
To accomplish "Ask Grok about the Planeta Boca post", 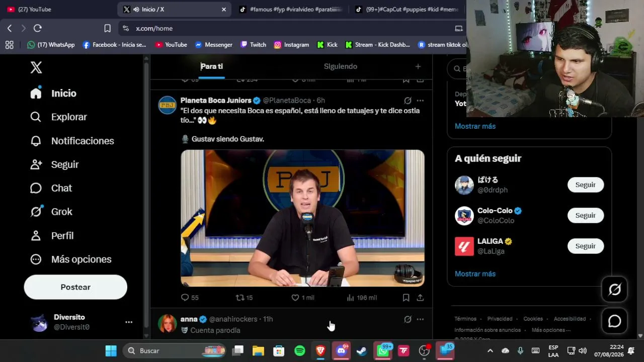I will click(408, 100).
